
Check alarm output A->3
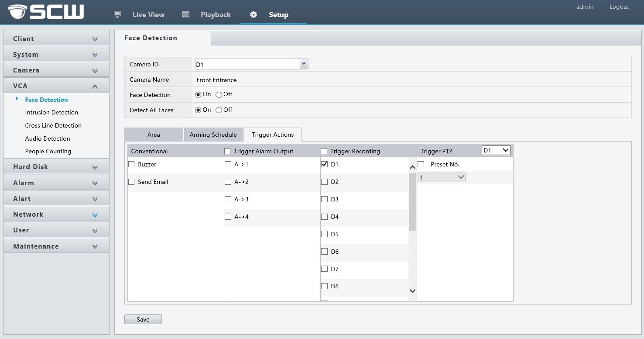coord(228,199)
